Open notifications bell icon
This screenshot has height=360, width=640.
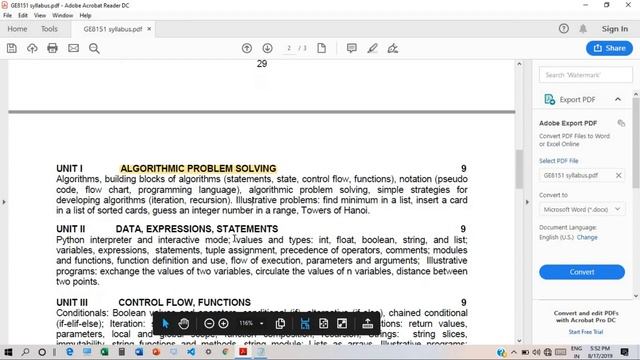click(x=583, y=29)
